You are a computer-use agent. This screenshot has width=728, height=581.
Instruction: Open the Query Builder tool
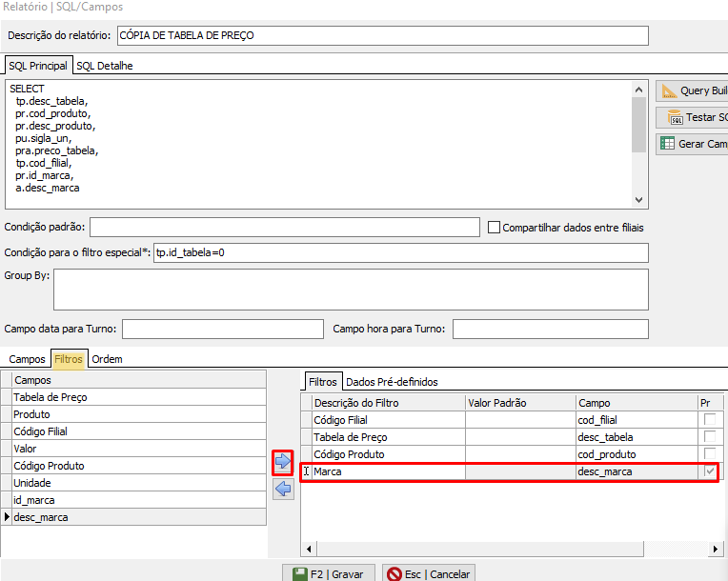[x=693, y=91]
